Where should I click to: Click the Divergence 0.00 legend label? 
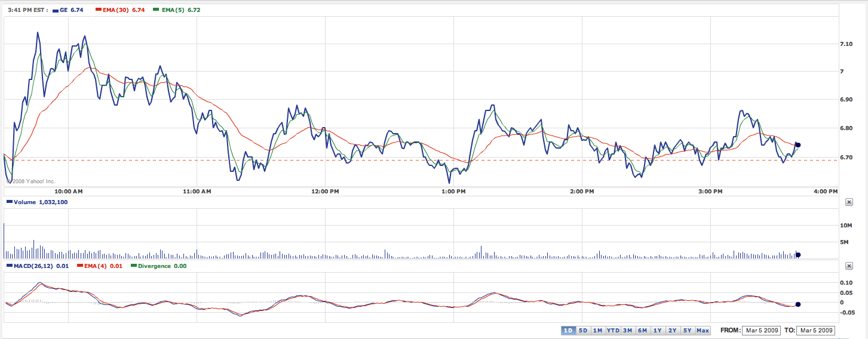[162, 266]
